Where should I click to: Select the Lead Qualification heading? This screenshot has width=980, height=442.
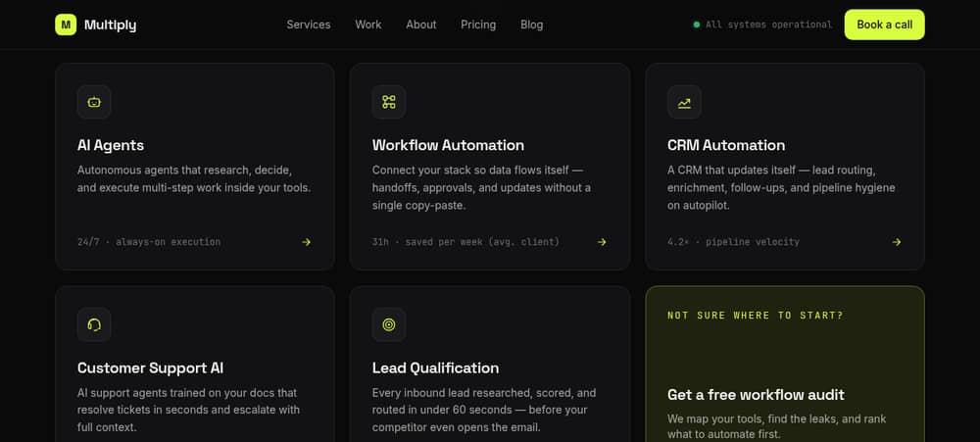click(436, 368)
